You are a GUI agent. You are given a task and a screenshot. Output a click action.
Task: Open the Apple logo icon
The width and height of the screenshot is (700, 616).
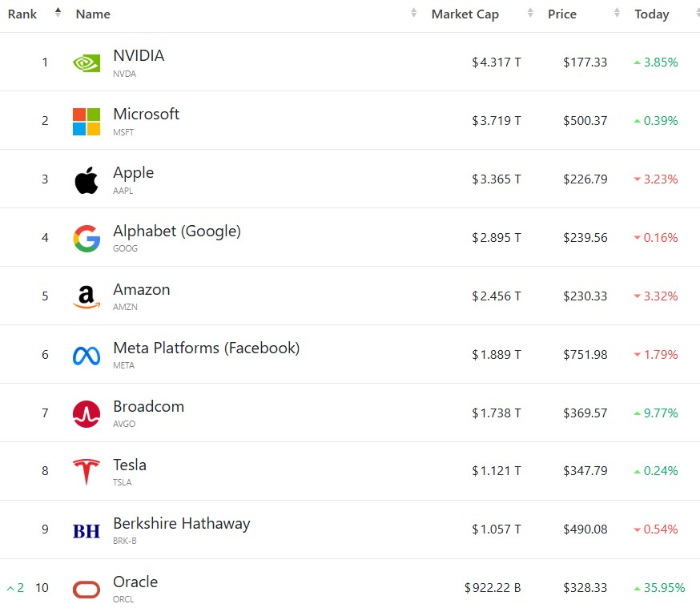(x=86, y=180)
